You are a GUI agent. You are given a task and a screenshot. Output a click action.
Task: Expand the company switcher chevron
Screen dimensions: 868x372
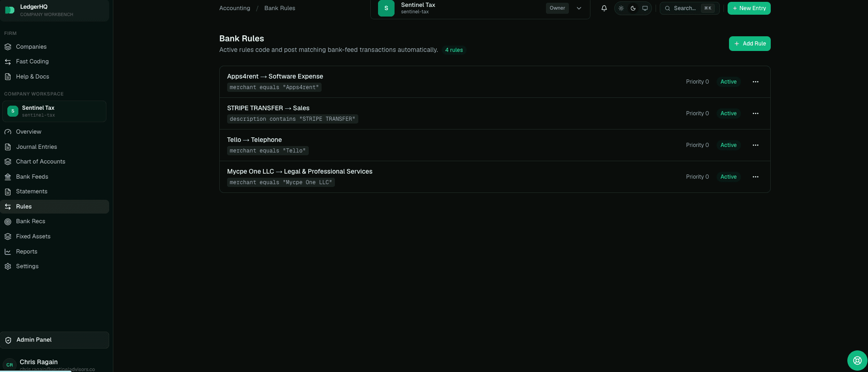[x=579, y=8]
